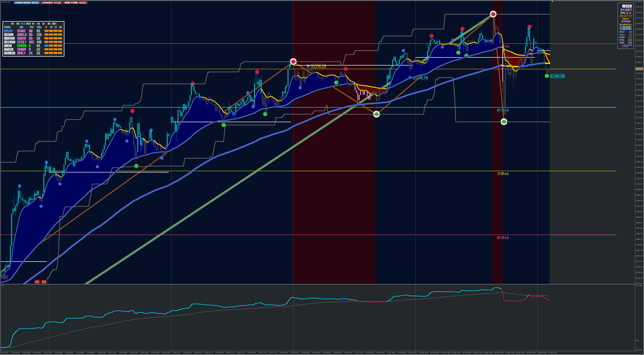Open the US500 pair chart
The width and height of the screenshot is (644, 355).
coord(9,35)
